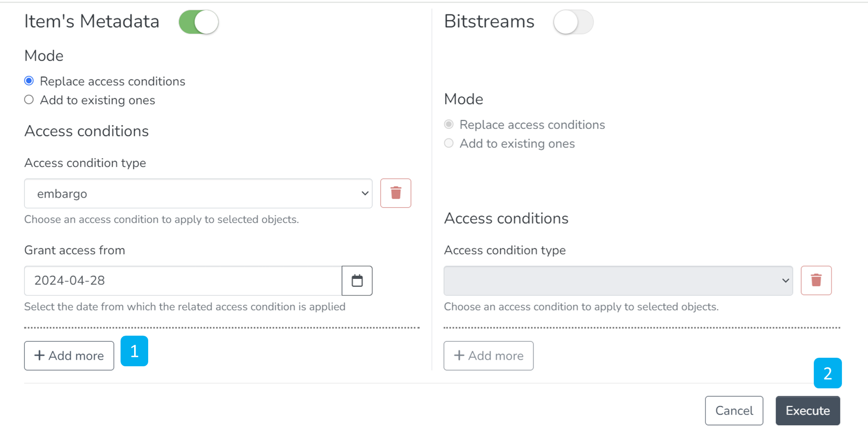Enable the Bitstreams toggle switch

[573, 22]
